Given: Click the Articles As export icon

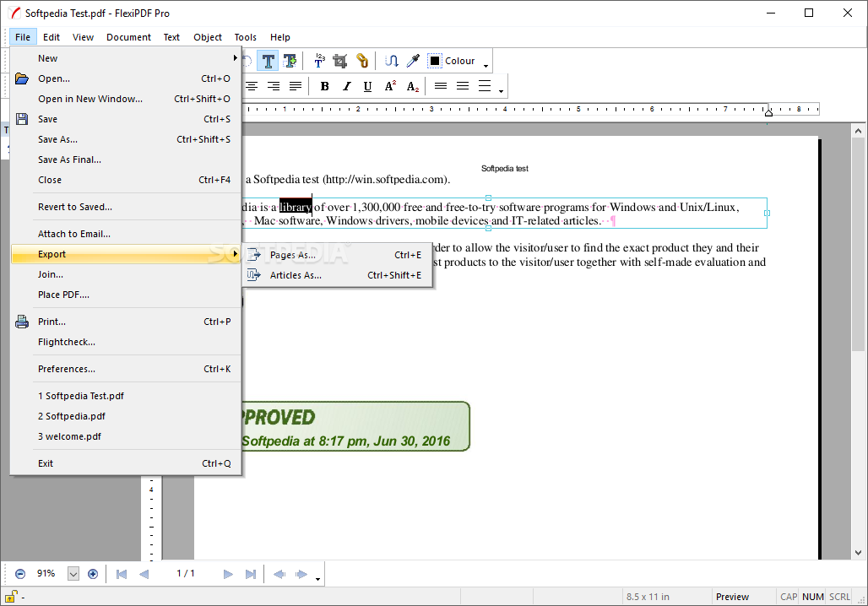Looking at the screenshot, I should tap(253, 275).
